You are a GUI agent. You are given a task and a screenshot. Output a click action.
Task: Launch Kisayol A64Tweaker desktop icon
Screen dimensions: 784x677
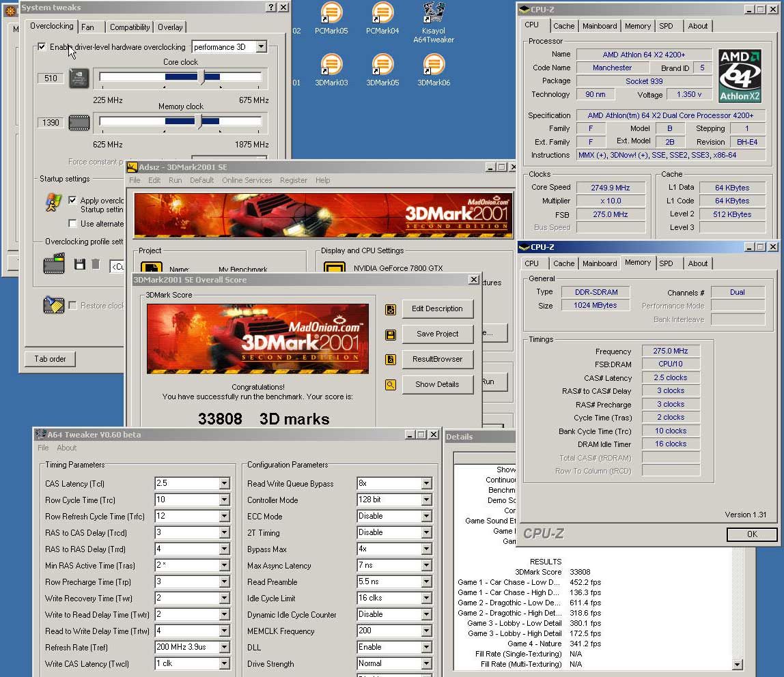[x=434, y=23]
